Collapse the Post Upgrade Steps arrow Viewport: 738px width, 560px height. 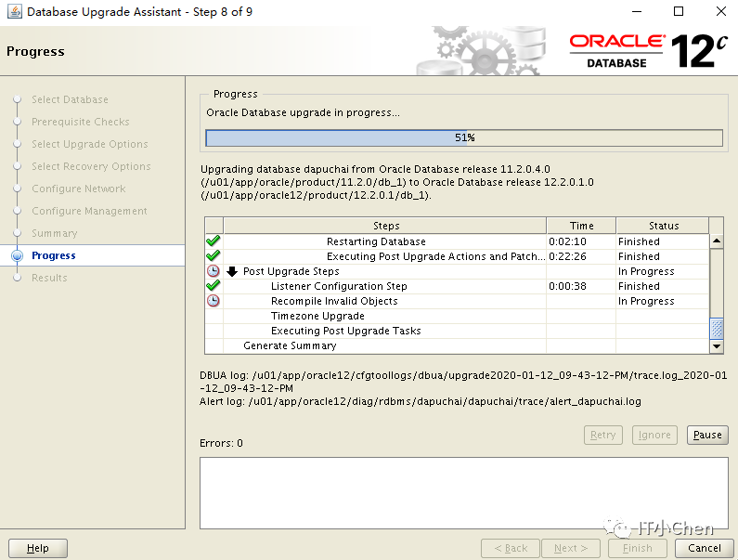(x=232, y=271)
